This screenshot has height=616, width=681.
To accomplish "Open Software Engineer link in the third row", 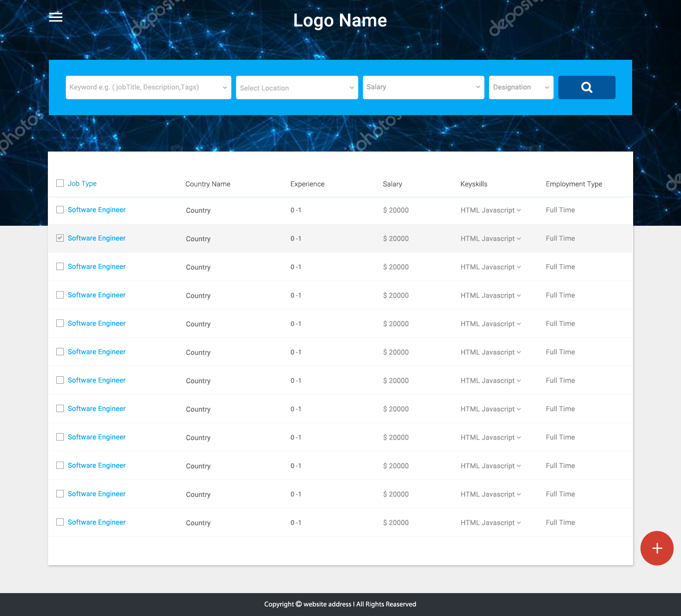I will coord(97,267).
